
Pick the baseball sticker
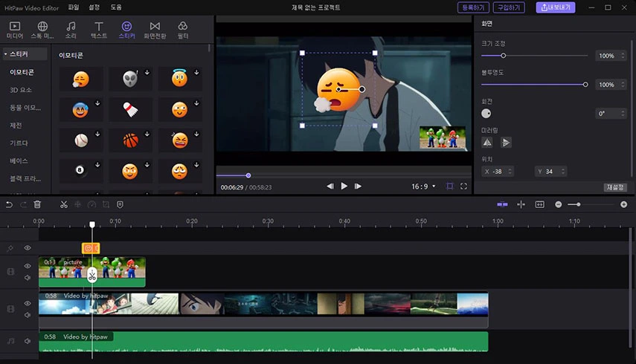point(81,140)
